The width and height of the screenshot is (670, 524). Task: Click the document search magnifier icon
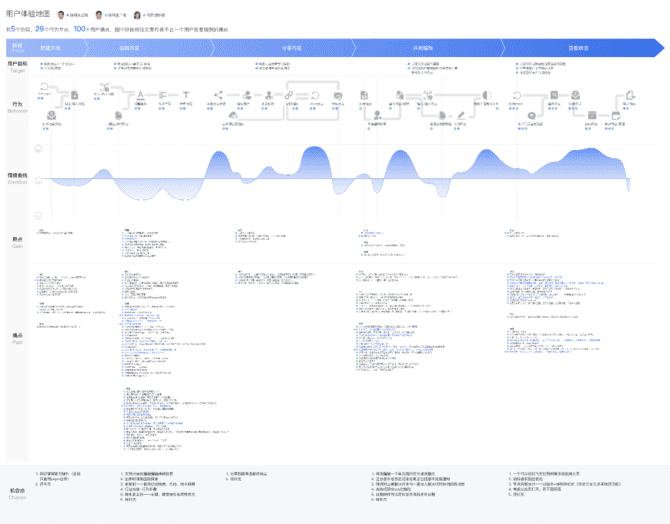(554, 95)
